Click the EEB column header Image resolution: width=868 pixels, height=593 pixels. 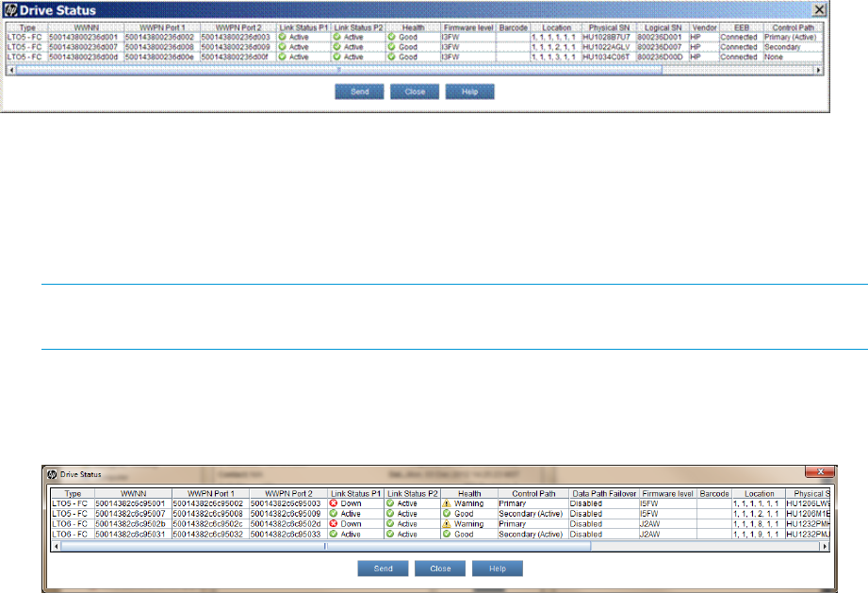[x=738, y=27]
